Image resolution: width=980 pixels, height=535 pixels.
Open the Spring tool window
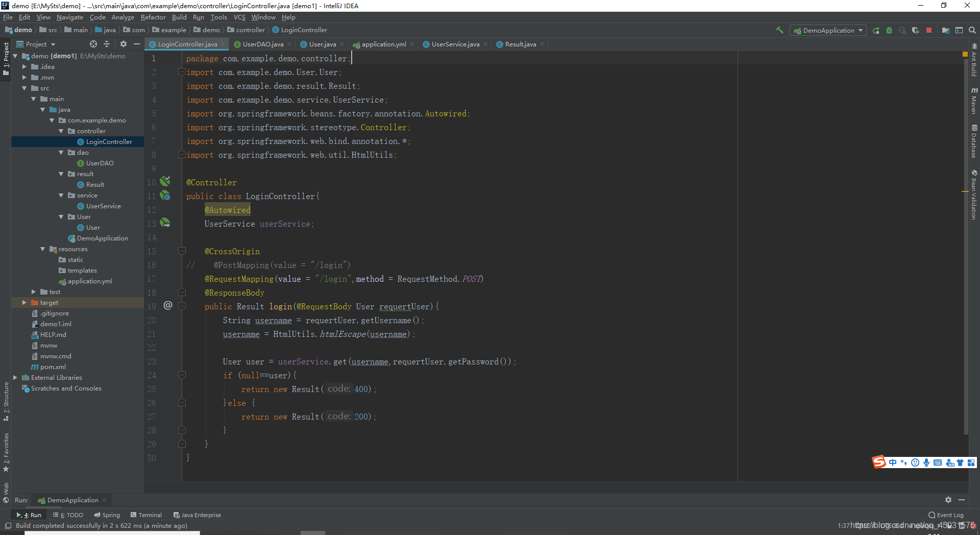click(x=107, y=515)
